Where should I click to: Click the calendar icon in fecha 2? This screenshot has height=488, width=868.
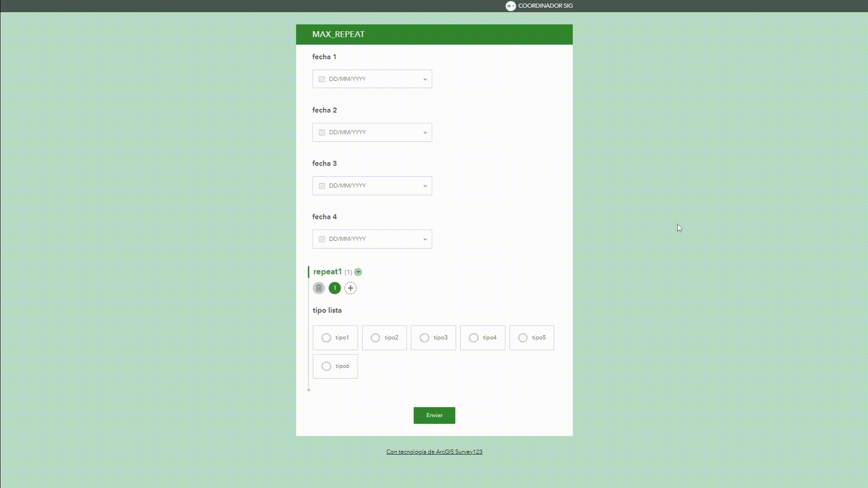pos(322,132)
